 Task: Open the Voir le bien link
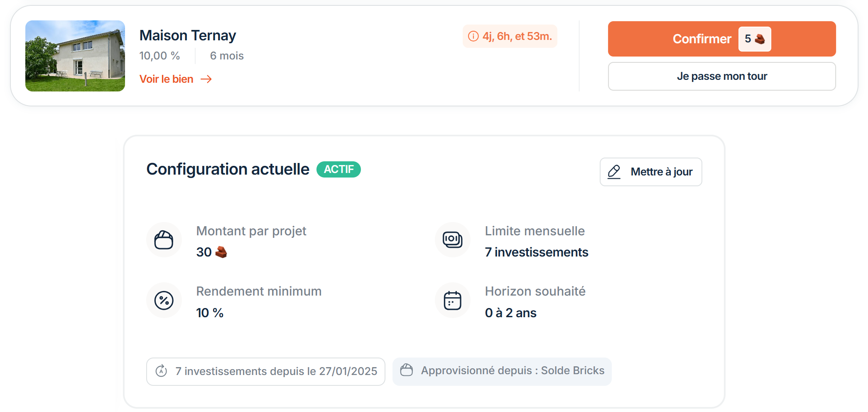(167, 79)
